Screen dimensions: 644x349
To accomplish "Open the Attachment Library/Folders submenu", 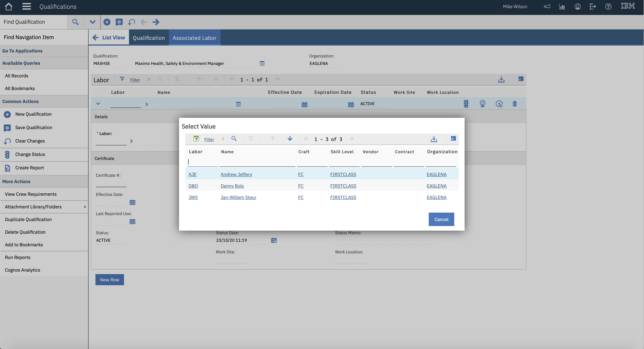I will click(33, 207).
